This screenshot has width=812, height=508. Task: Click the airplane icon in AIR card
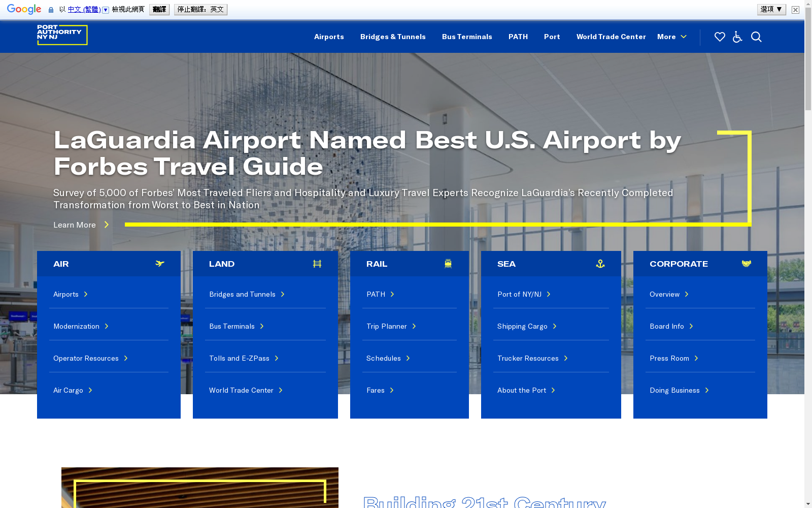coord(160,264)
